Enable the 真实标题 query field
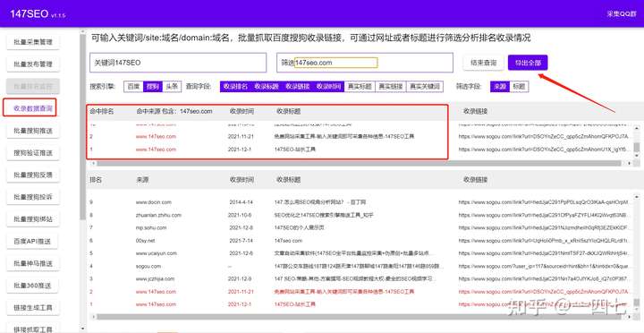644x333 pixels. click(360, 86)
